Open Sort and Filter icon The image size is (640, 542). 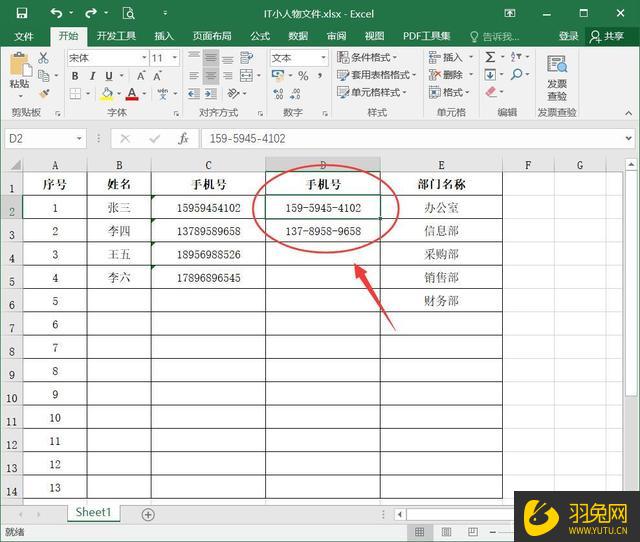516,57
